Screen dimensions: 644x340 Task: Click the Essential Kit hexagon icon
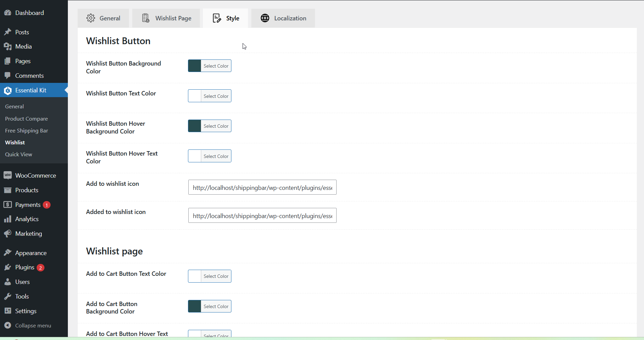coord(7,90)
